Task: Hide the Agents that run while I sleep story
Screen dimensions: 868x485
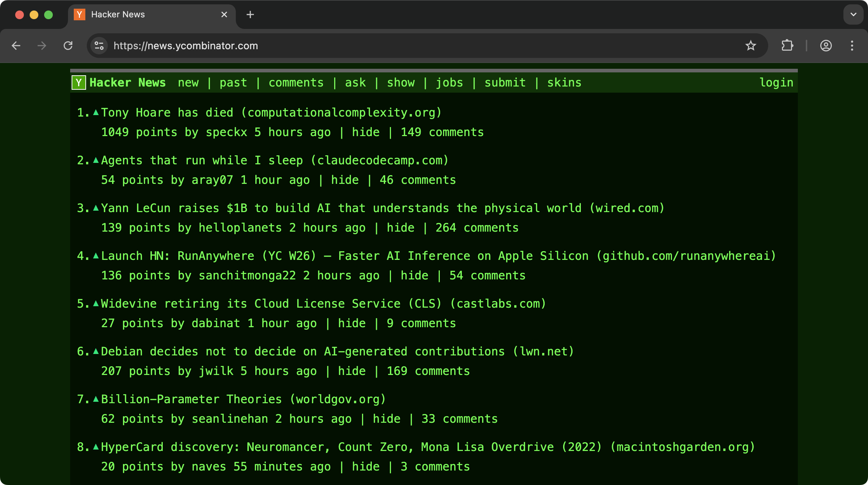Action: pyautogui.click(x=345, y=180)
